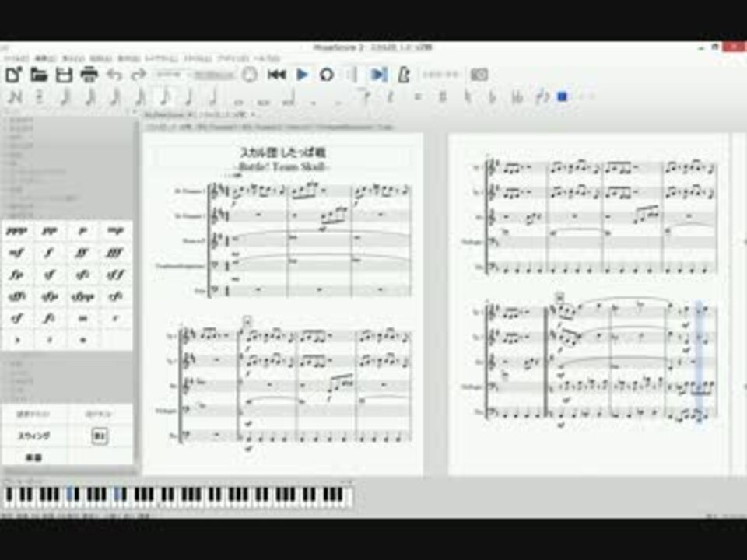The height and width of the screenshot is (560, 747).
Task: Print the score with the printer icon
Action: coord(89,75)
